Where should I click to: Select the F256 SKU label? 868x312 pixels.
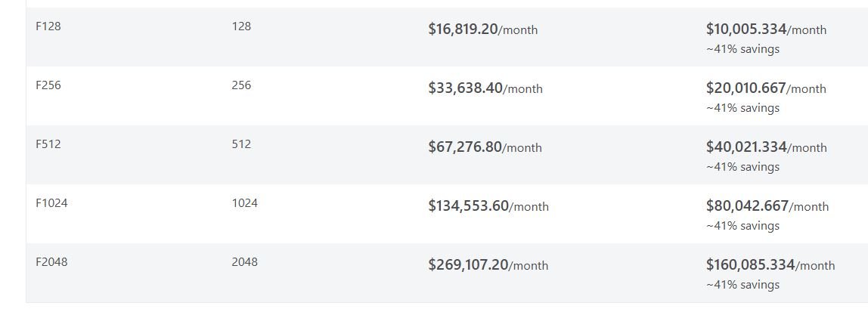point(48,85)
